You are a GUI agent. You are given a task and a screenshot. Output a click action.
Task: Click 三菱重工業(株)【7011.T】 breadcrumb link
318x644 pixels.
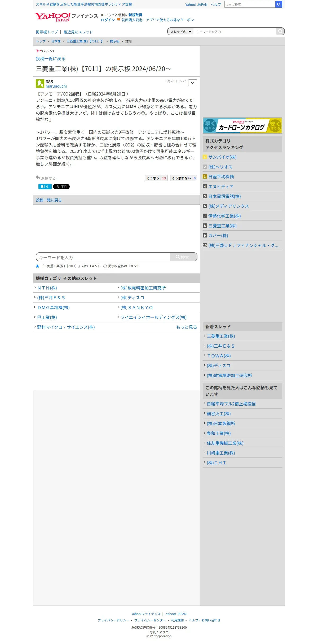(85, 41)
